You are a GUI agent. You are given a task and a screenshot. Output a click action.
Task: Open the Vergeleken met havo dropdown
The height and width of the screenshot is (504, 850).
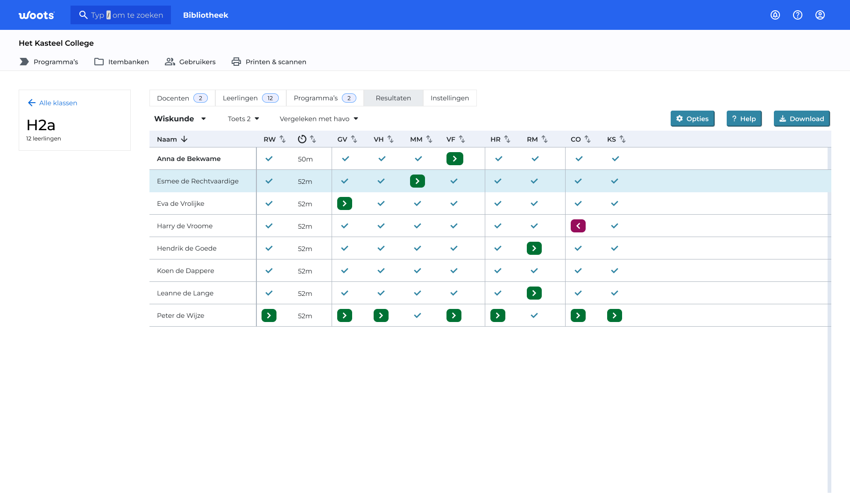(319, 119)
